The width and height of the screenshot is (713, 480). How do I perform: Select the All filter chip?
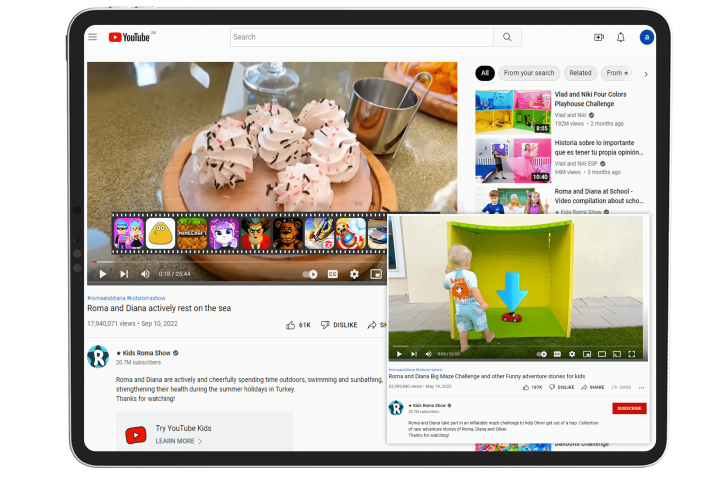(485, 73)
